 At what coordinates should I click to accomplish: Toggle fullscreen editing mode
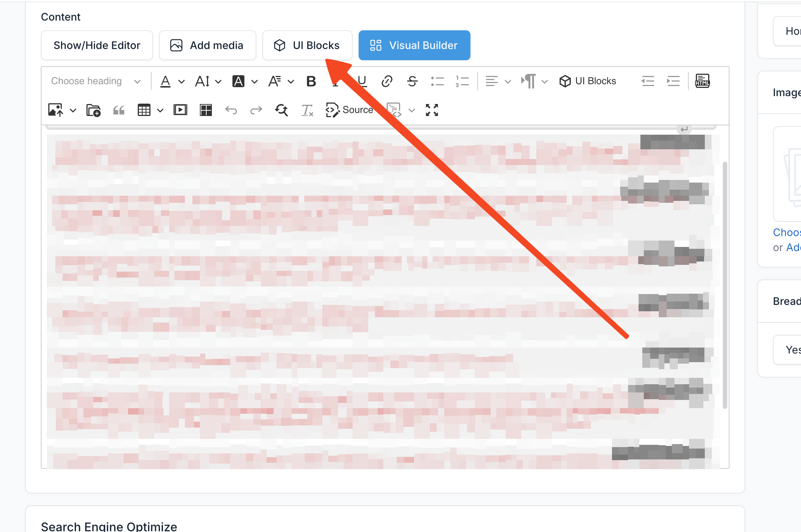432,110
